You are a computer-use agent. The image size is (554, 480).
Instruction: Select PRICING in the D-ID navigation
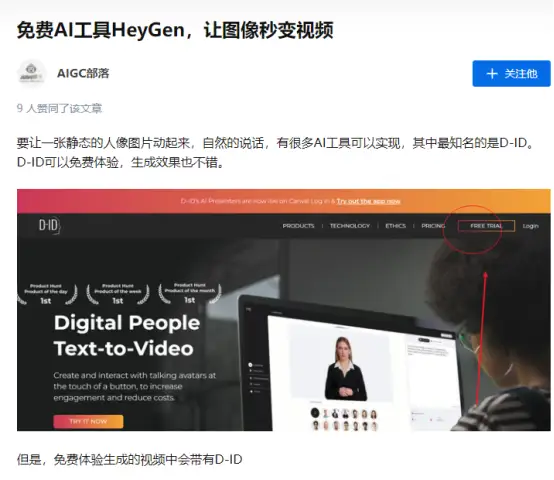[x=433, y=226]
